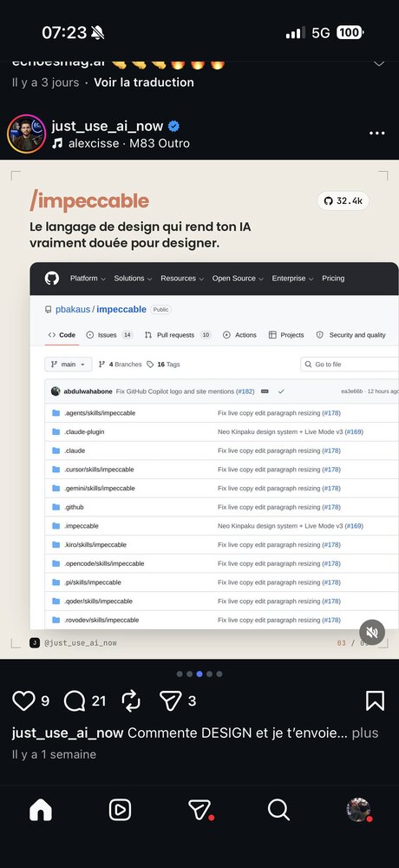The height and width of the screenshot is (868, 399).
Task: Open the just_use_ai_now username link
Action: coord(108,126)
